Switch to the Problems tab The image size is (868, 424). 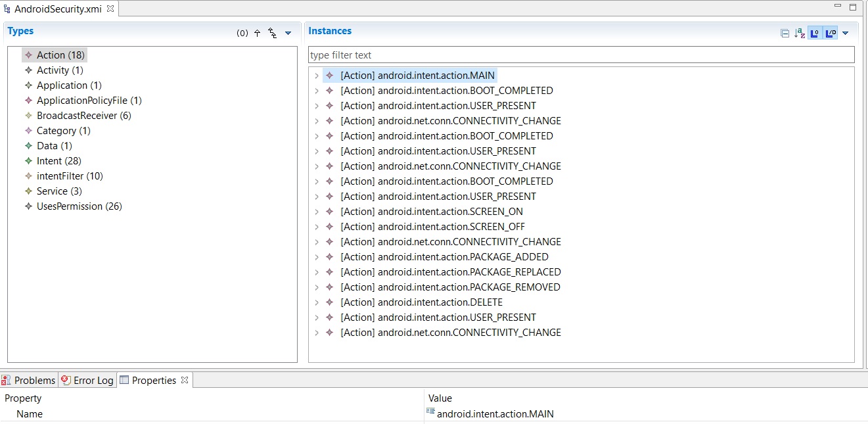tap(29, 380)
